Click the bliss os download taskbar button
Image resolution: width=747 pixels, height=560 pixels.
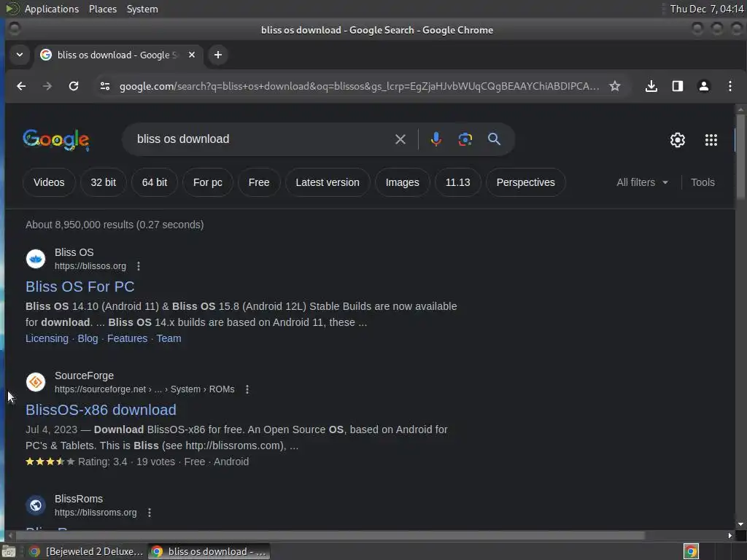coord(209,551)
